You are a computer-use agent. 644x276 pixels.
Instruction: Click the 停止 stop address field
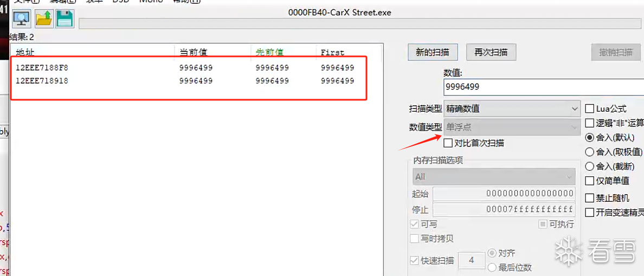click(504, 209)
